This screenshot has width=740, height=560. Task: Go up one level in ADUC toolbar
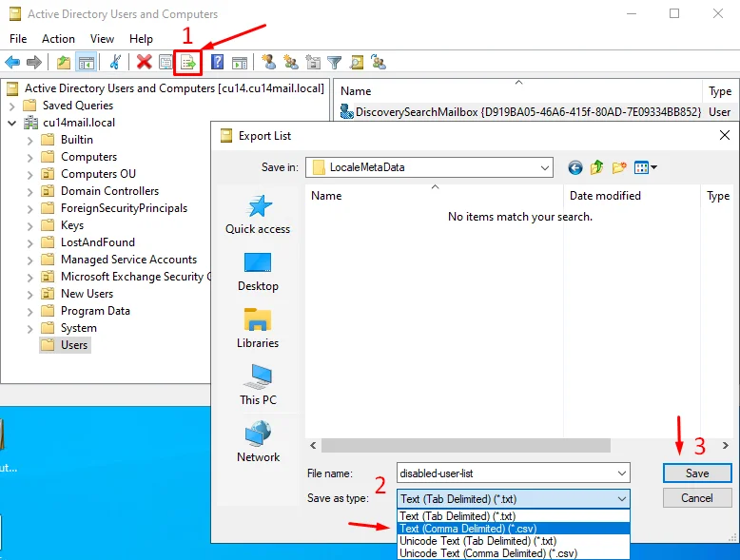point(63,62)
